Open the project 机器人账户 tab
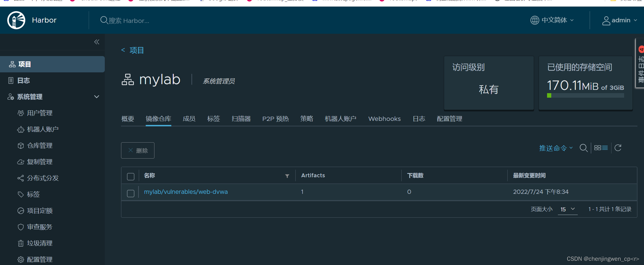The image size is (644, 265). (341, 119)
